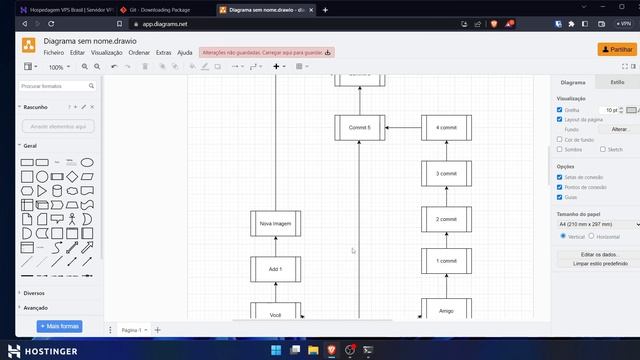Image resolution: width=640 pixels, height=360 pixels.
Task: Select the cylinder shape in Geral palette
Action: coord(57,191)
